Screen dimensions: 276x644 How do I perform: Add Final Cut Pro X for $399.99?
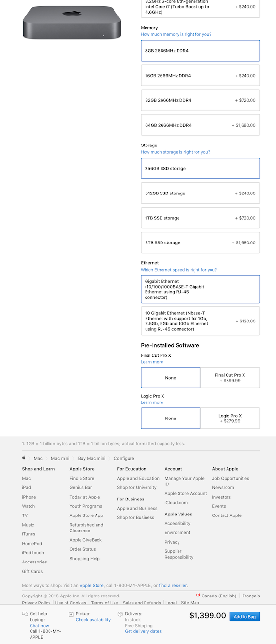pyautogui.click(x=230, y=378)
